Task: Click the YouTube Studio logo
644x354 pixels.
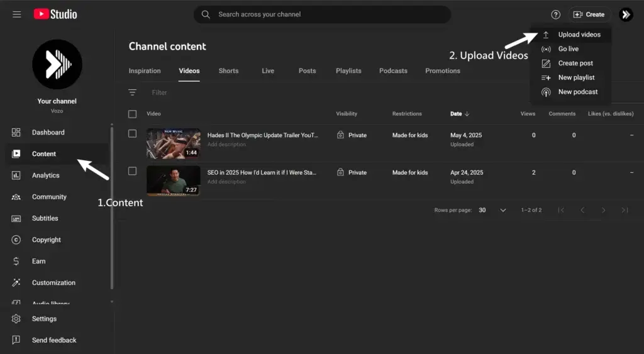Action: [x=55, y=14]
